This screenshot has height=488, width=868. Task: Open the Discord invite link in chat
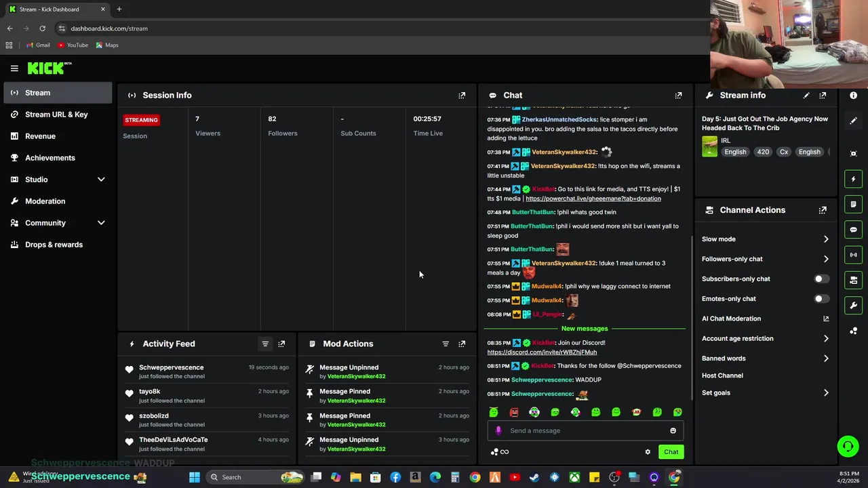[x=542, y=352]
